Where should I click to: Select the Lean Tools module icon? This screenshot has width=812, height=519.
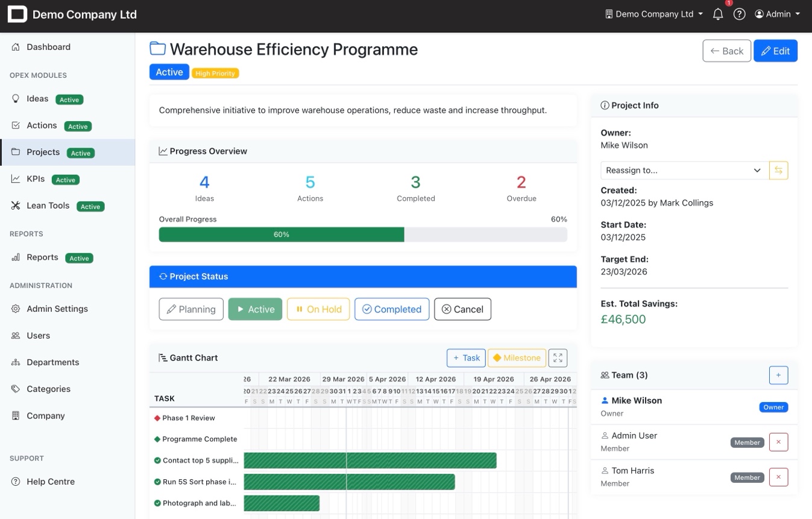click(x=15, y=206)
